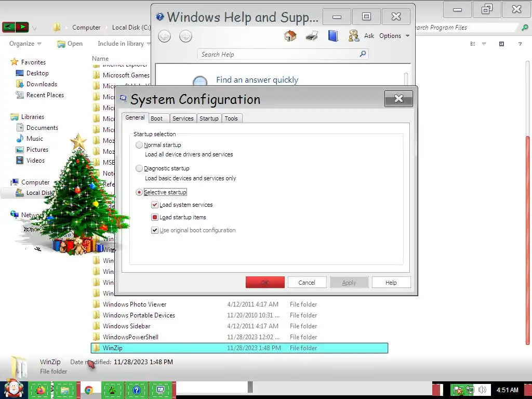Click the volume speaker tray icon

coord(482,390)
